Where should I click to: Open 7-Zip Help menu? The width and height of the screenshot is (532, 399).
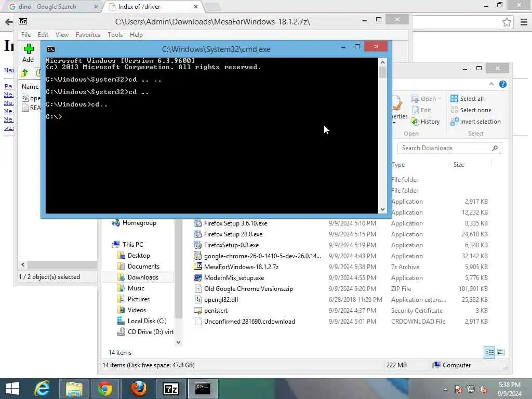(x=136, y=35)
